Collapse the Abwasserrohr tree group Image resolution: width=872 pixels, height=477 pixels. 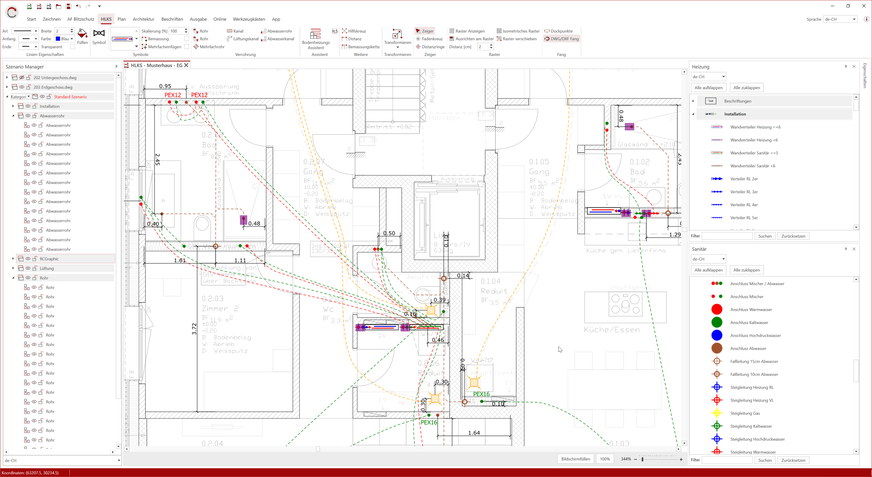tap(14, 116)
